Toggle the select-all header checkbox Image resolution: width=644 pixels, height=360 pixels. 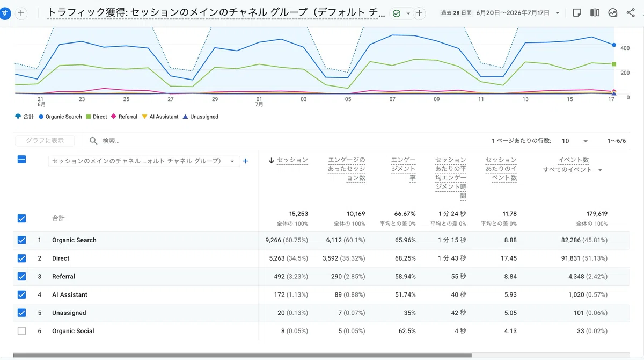coord(21,159)
